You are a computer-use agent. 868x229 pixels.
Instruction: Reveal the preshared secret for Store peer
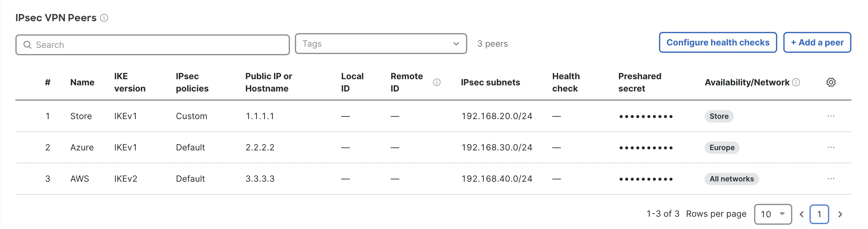click(x=646, y=116)
